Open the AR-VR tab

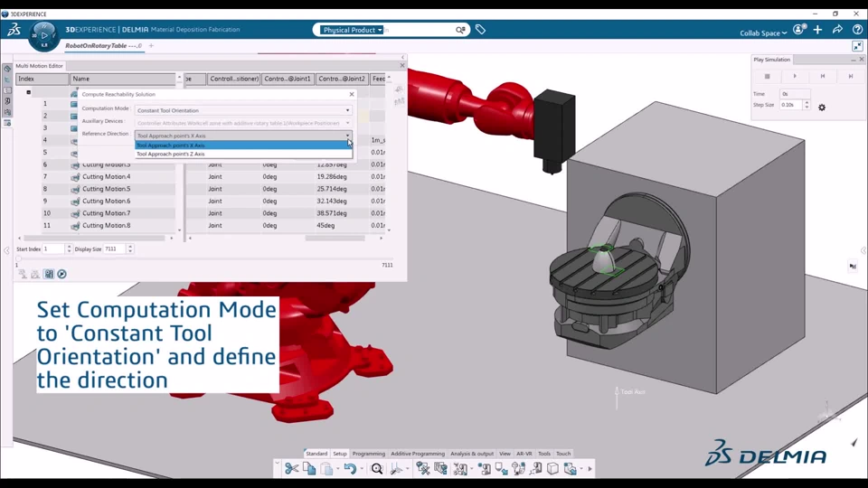[x=524, y=454]
